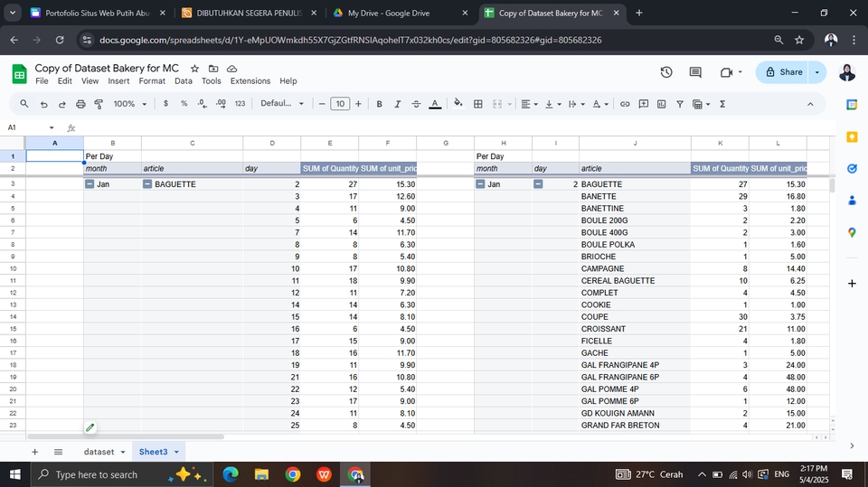This screenshot has width=868, height=487.
Task: Open the zoom 100% dropdown
Action: [130, 104]
